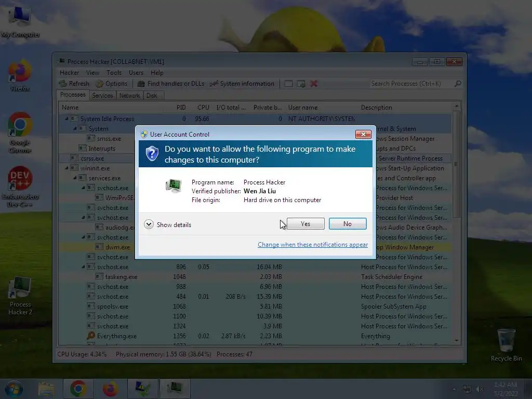Open Firefox desktop shortcut
The width and height of the screenshot is (532, 399).
20,76
